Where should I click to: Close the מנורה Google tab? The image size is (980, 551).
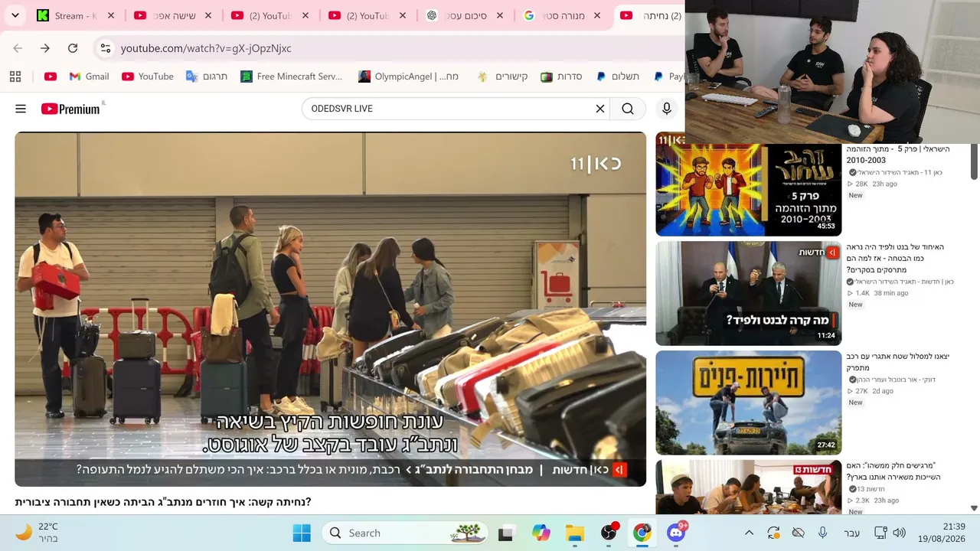597,15
